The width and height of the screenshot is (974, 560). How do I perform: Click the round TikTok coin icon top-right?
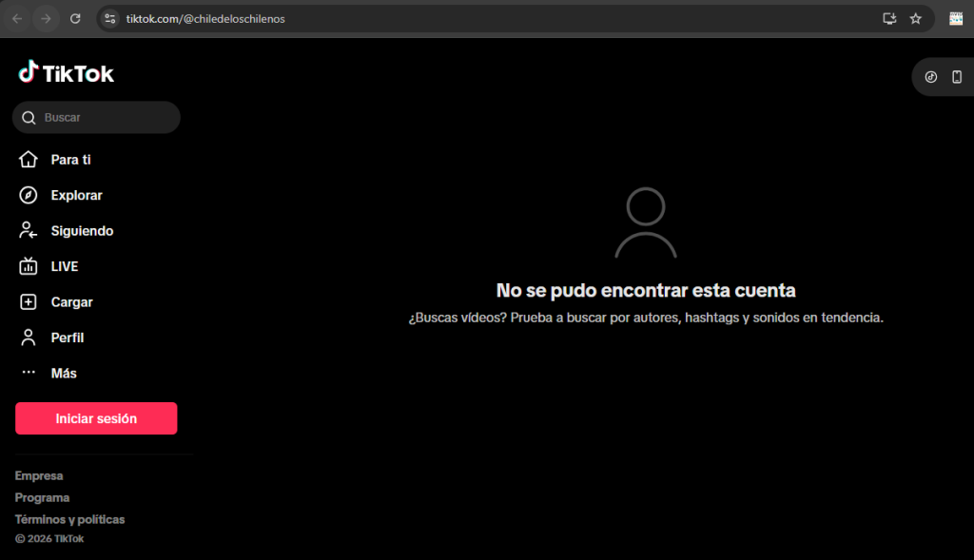coord(931,77)
